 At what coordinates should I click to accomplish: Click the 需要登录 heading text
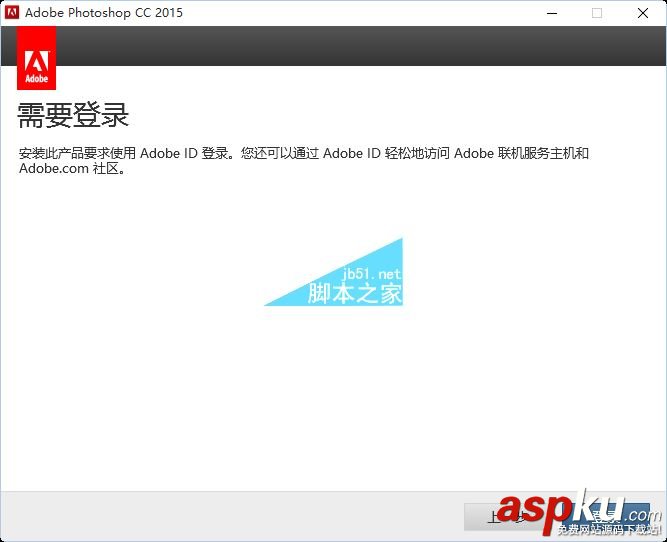click(x=73, y=115)
